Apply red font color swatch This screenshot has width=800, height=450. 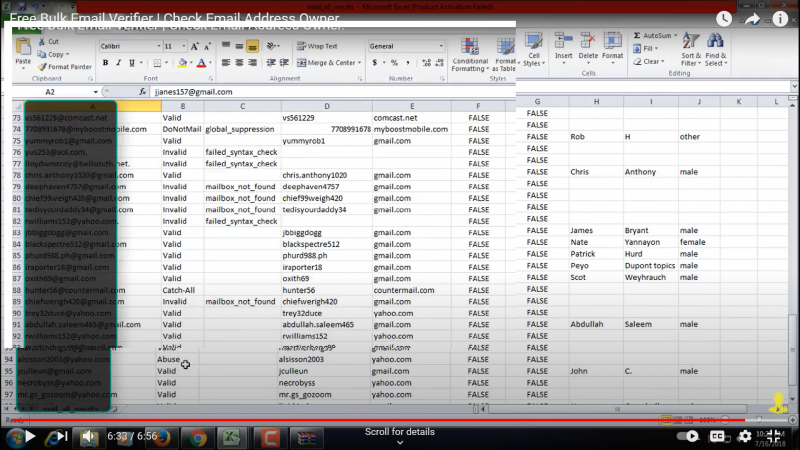[202, 63]
